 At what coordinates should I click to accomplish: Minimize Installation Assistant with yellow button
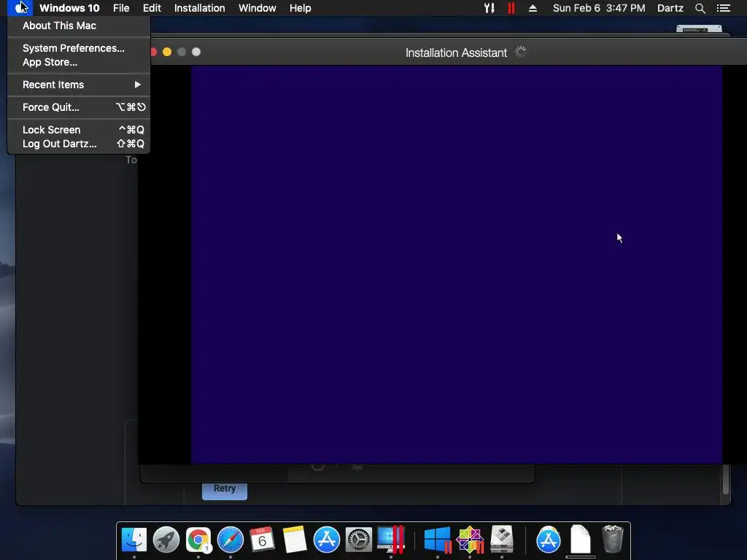tap(167, 52)
